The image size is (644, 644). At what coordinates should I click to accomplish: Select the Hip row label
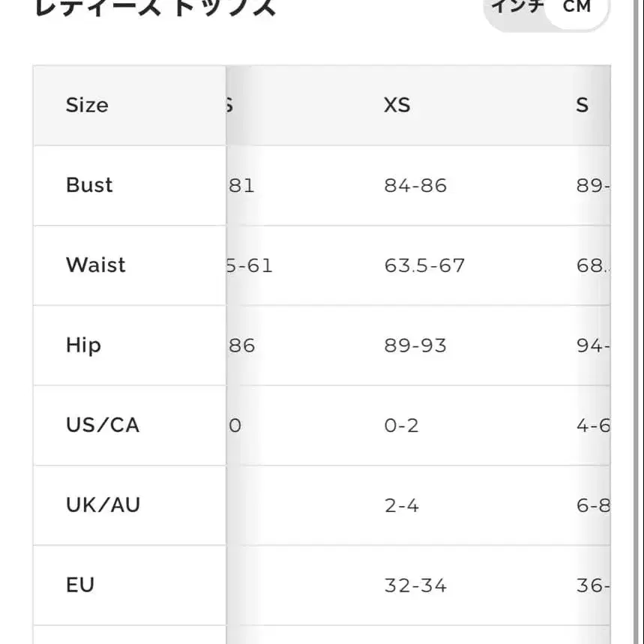(x=83, y=346)
